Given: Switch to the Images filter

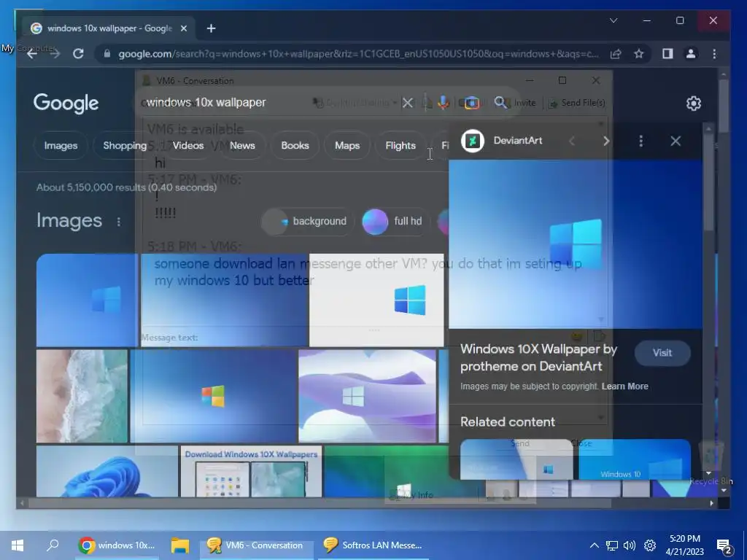Looking at the screenshot, I should 61,146.
